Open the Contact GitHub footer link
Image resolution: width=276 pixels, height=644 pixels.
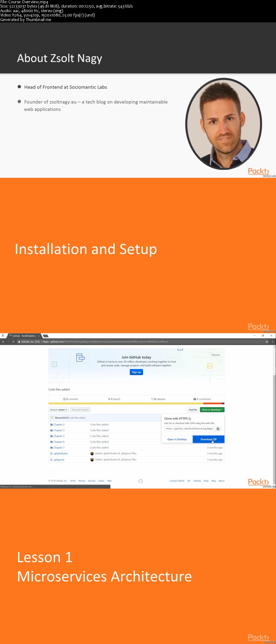click(x=177, y=481)
